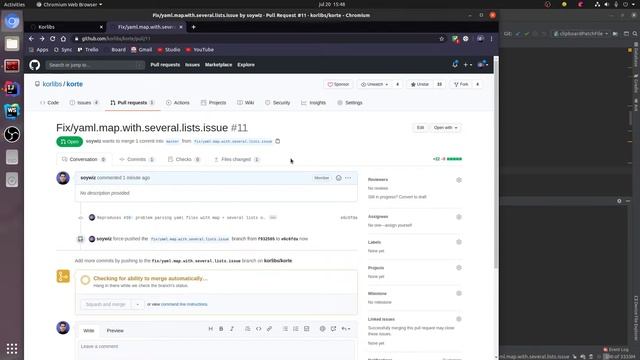
Task: Open the Actions repository tab
Action: 178,103
